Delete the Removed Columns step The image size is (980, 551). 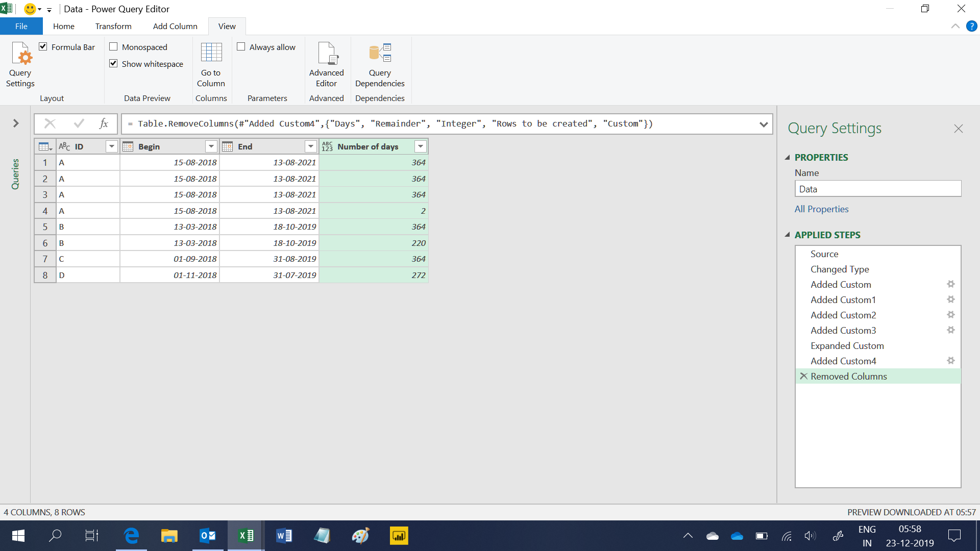(803, 376)
